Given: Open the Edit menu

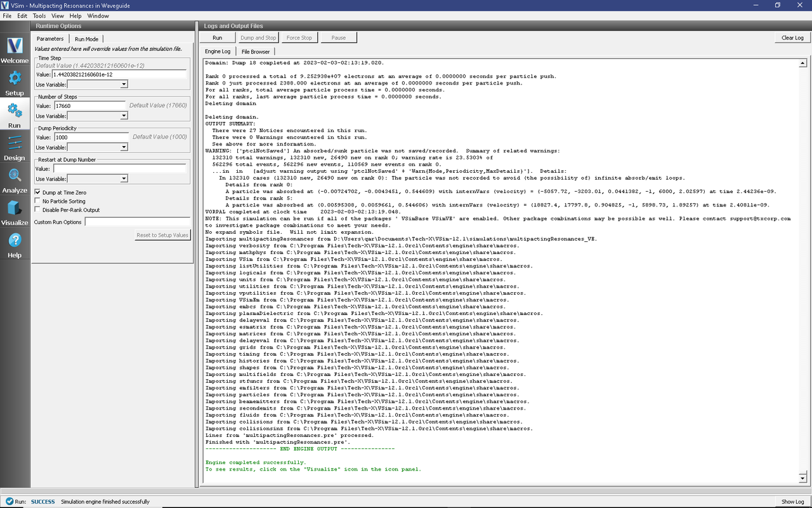Looking at the screenshot, I should coord(22,15).
